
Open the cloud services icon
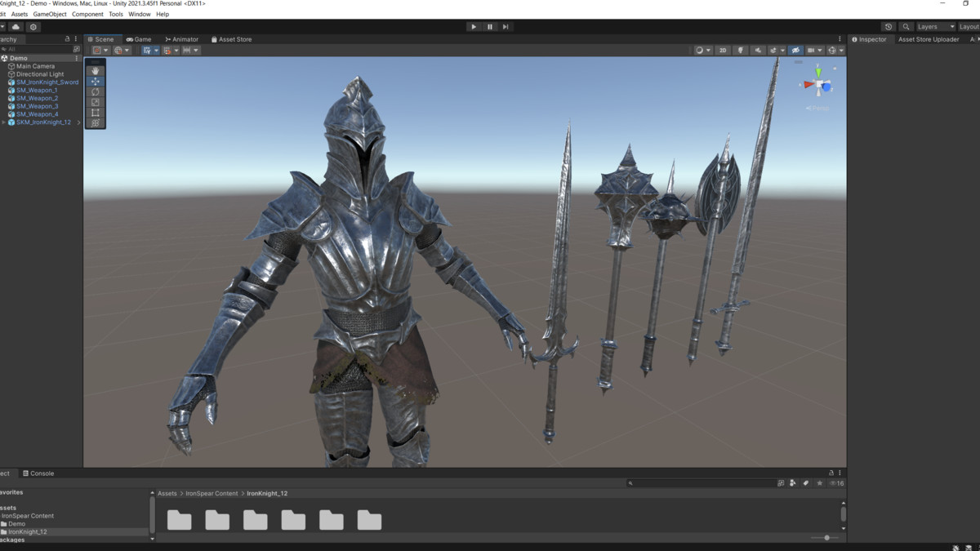[16, 27]
